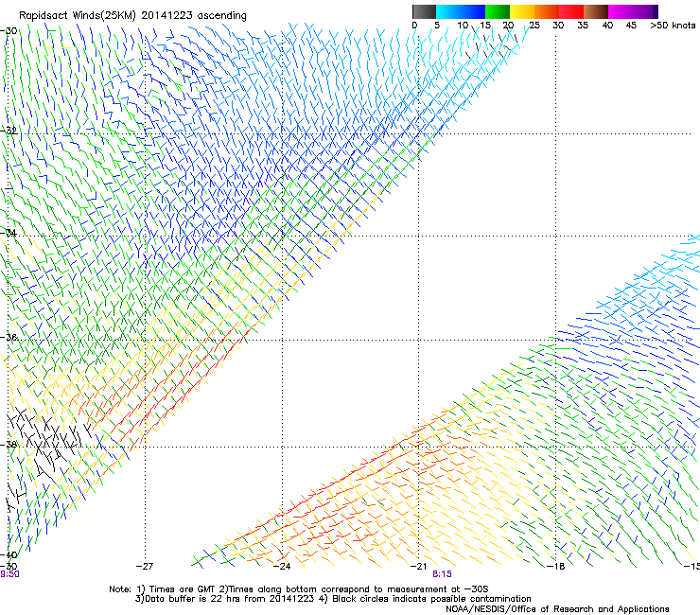Click the '25' legend tick label
This screenshot has height=615, width=700.
point(534,26)
